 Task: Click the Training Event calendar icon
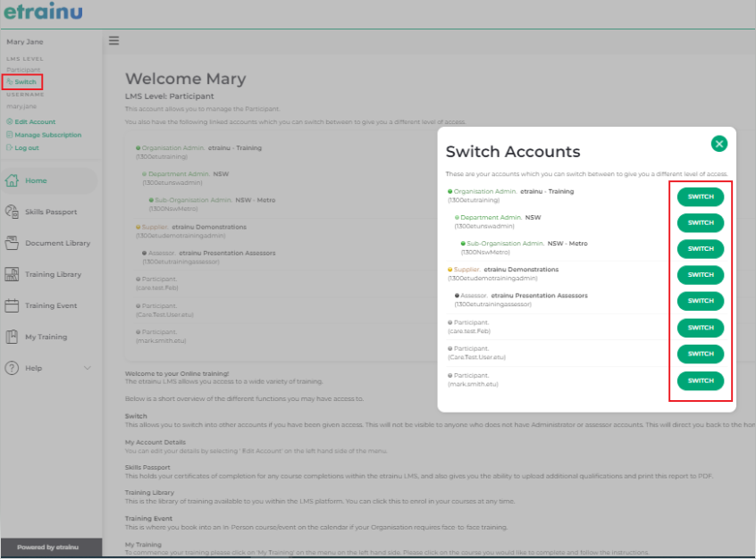(12, 305)
